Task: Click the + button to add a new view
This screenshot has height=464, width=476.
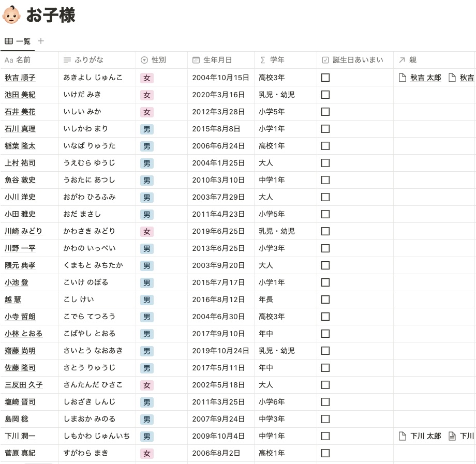Action: click(x=40, y=41)
